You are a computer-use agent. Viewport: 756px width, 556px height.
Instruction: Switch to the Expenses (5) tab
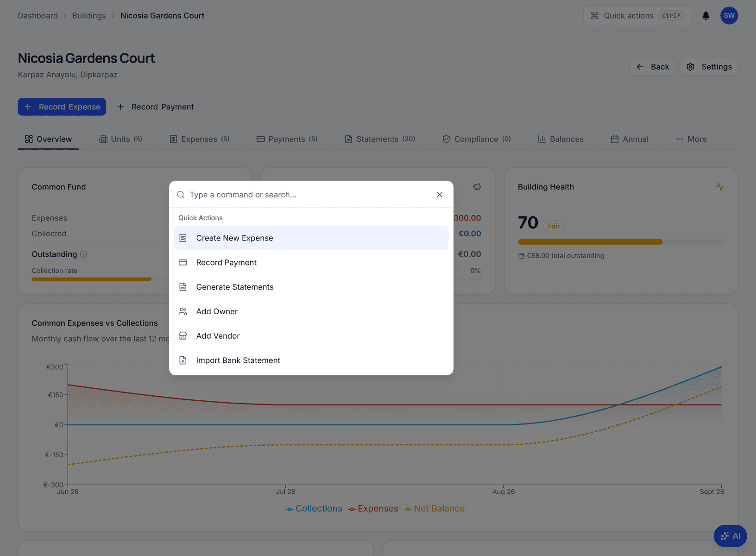[199, 139]
